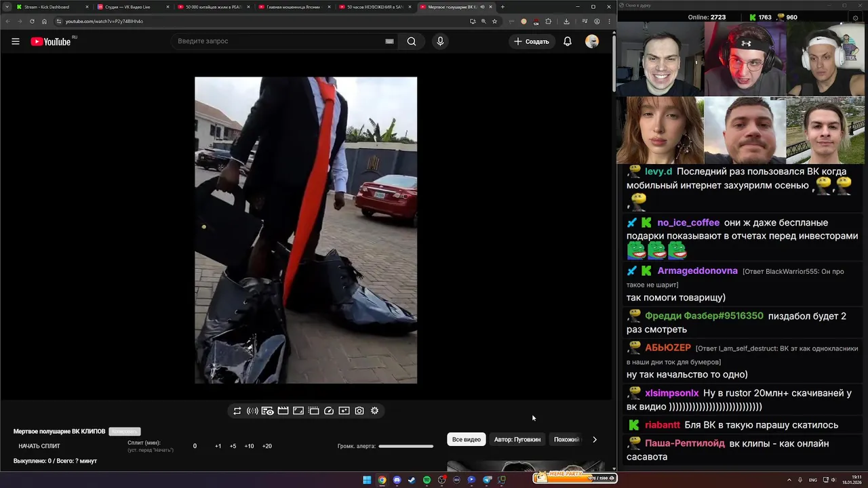Open a new browser tab
This screenshot has height=488, width=868.
[502, 7]
